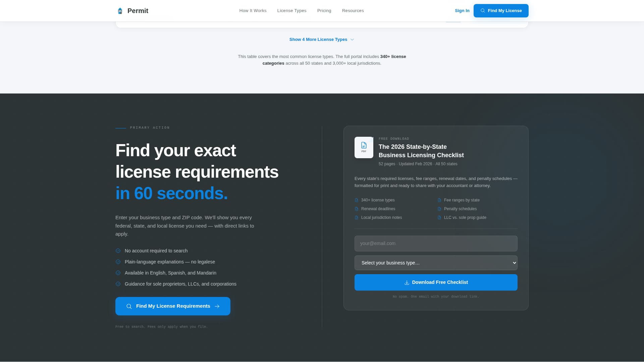Open the Pricing page
This screenshot has width=644, height=362.
(x=324, y=11)
